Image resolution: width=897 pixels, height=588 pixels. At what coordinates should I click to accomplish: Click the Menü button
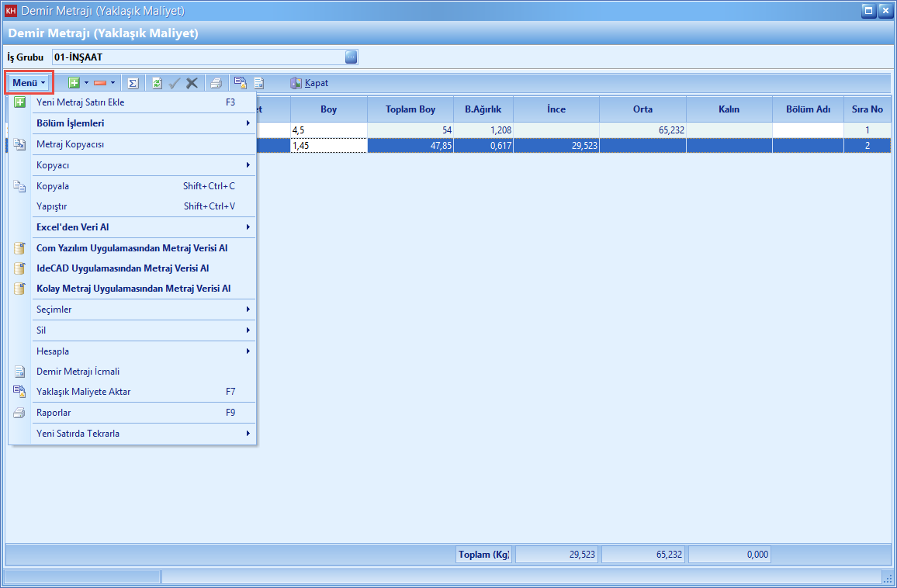point(29,83)
